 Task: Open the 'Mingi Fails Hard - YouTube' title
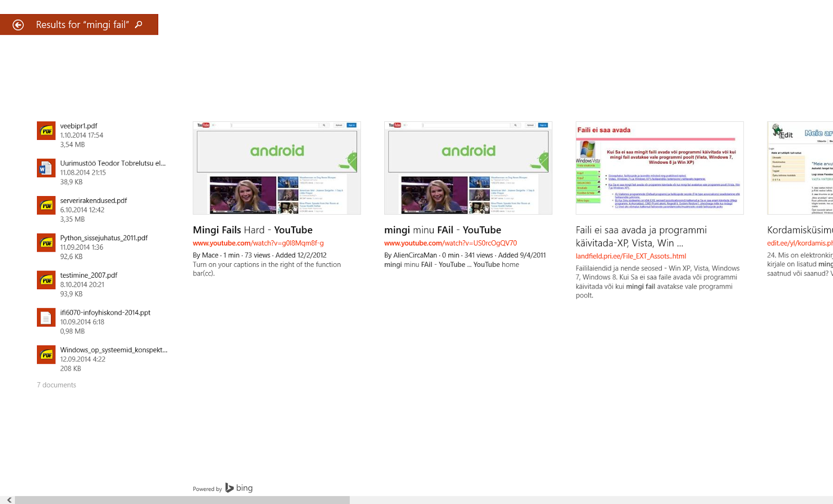point(253,230)
